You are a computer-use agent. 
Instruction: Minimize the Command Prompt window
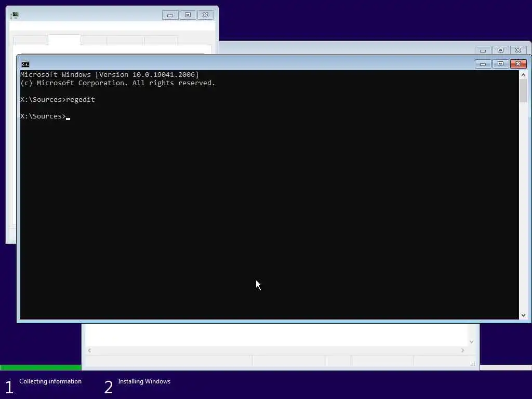(x=483, y=64)
